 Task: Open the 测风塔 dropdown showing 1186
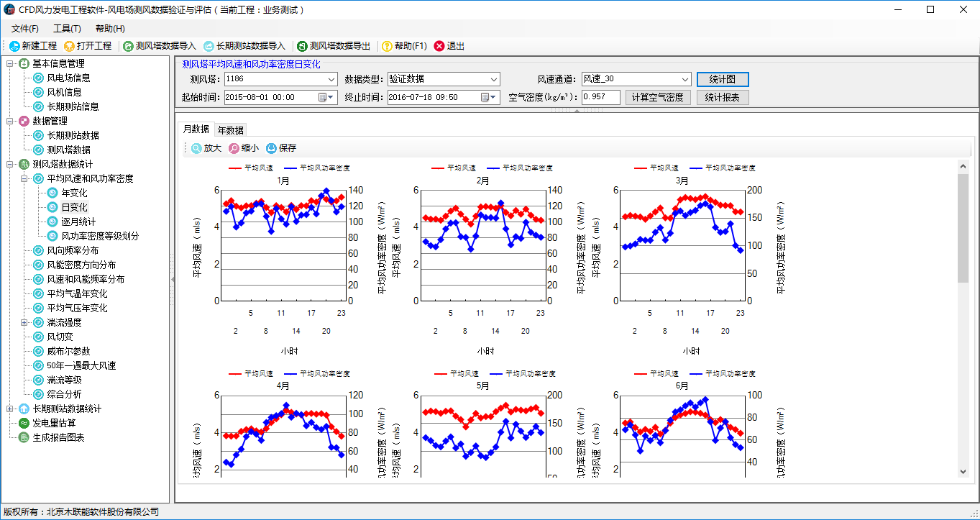(331, 79)
